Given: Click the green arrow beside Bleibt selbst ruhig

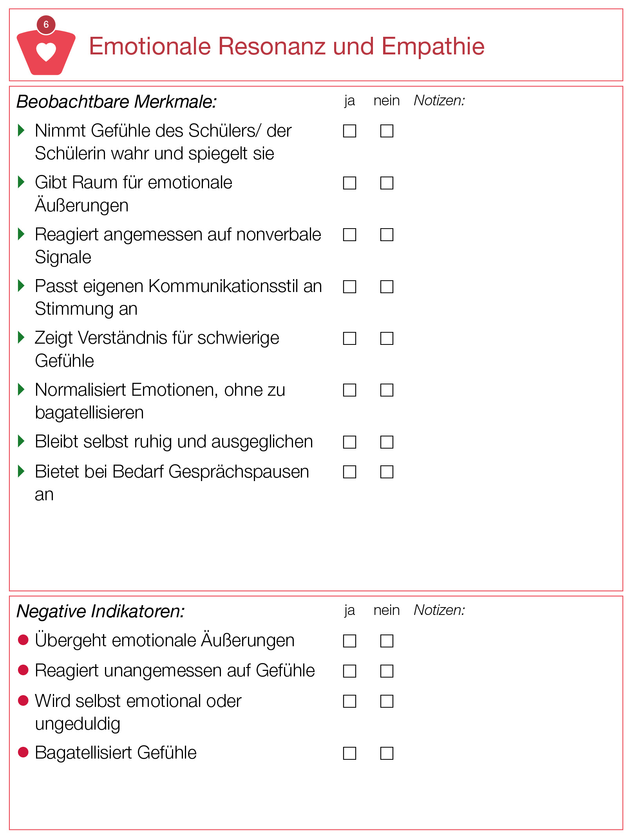Looking at the screenshot, I should [22, 441].
